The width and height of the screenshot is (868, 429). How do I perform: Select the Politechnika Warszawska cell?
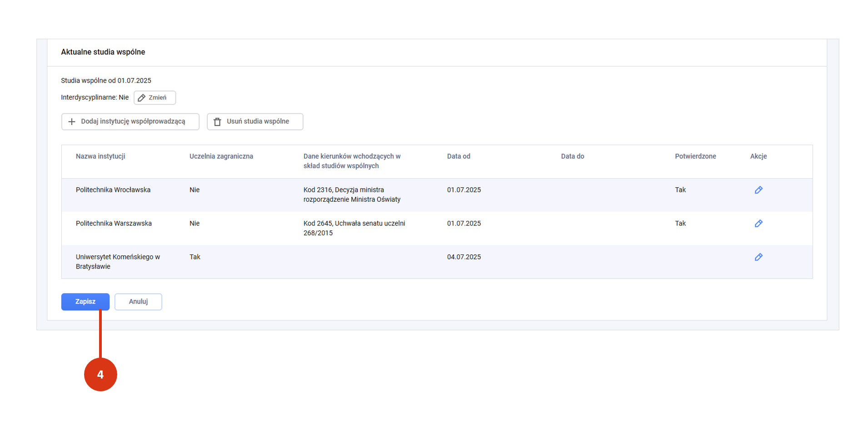(114, 224)
